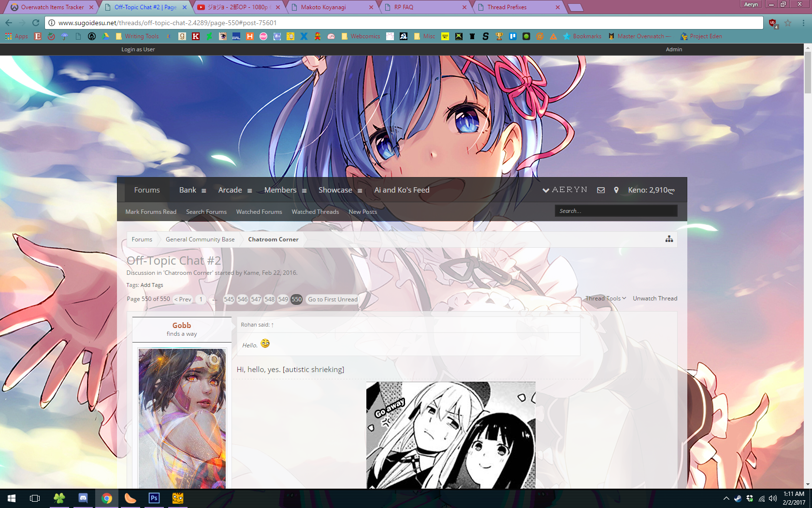Viewport: 812px width, 508px height.
Task: Open the MAL bookmark icon
Action: (x=236, y=36)
